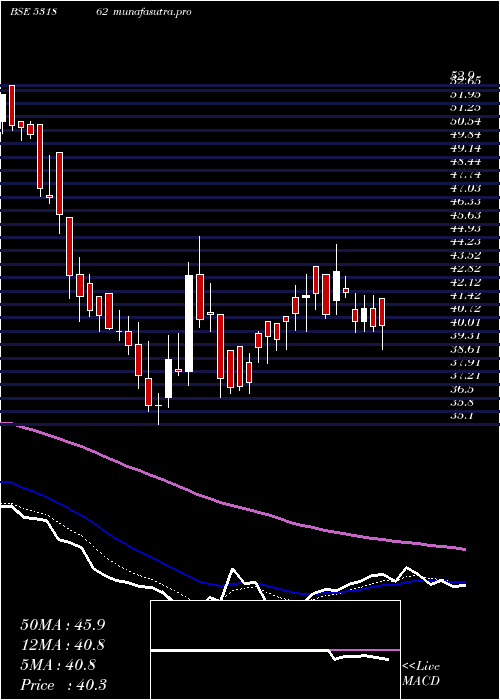Click the "BSE 5318" symbol text
This screenshot has width=500, height=700.
(35, 12)
